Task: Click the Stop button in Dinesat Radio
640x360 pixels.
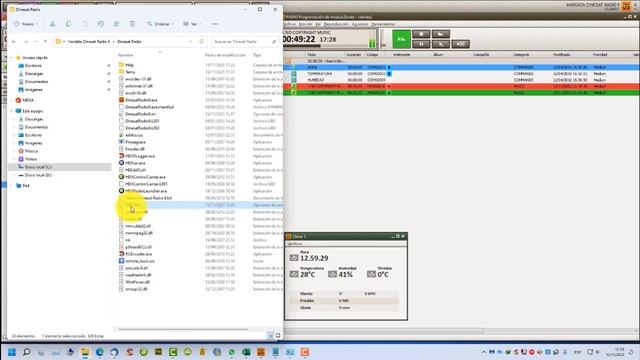Action: (421, 34)
